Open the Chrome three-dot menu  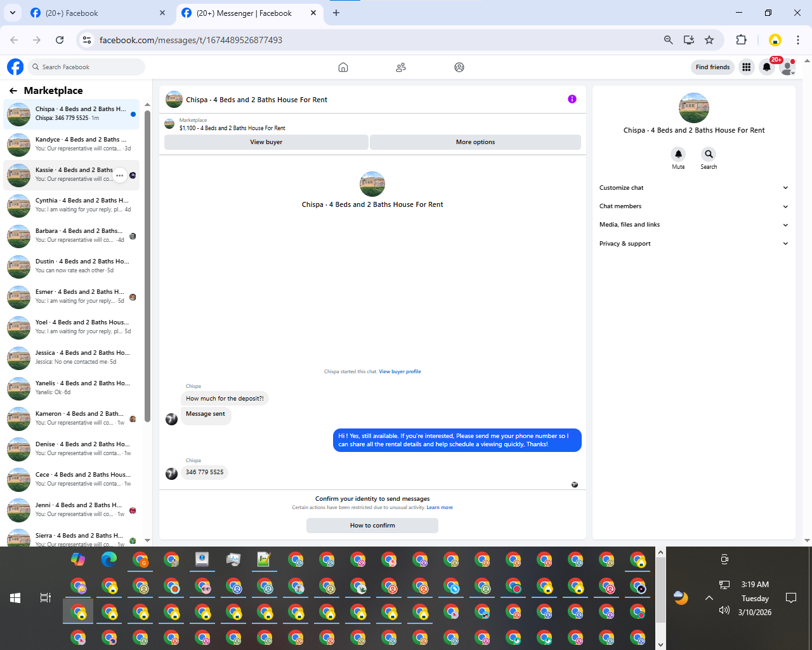(798, 40)
